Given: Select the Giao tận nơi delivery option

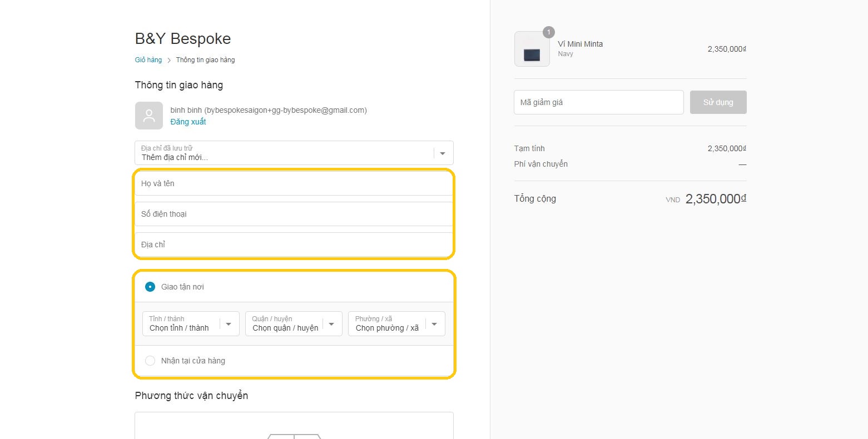Looking at the screenshot, I should 150,287.
